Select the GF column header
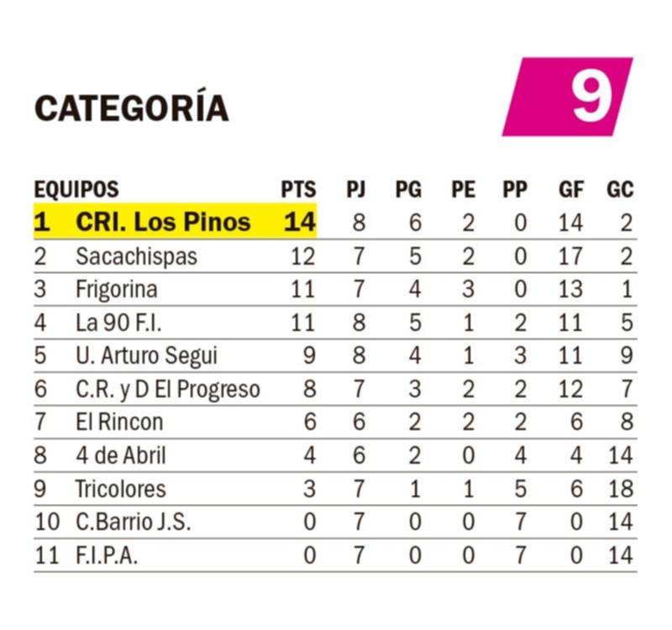This screenshot has width=672, height=630. (x=571, y=190)
